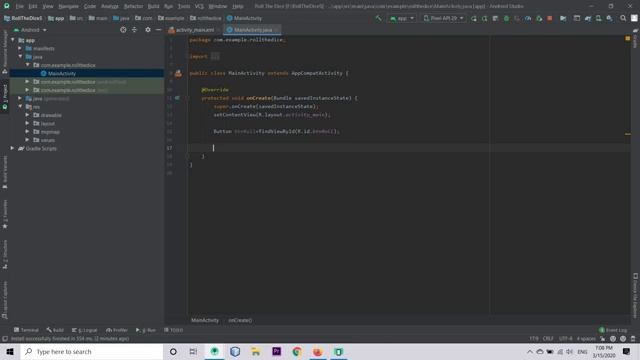Screen dimensions: 640x360
Task: Click the Collapse All icon in the project panel
Action: click(x=134, y=30)
